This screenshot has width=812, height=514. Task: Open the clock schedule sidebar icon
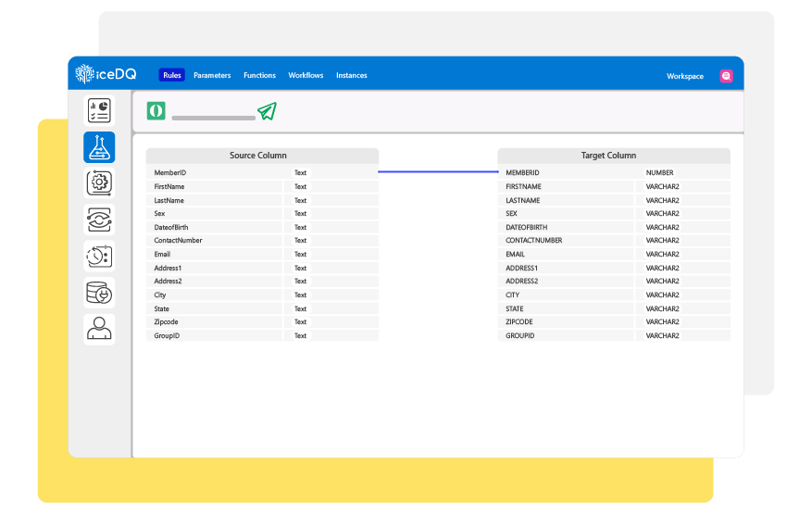point(99,256)
